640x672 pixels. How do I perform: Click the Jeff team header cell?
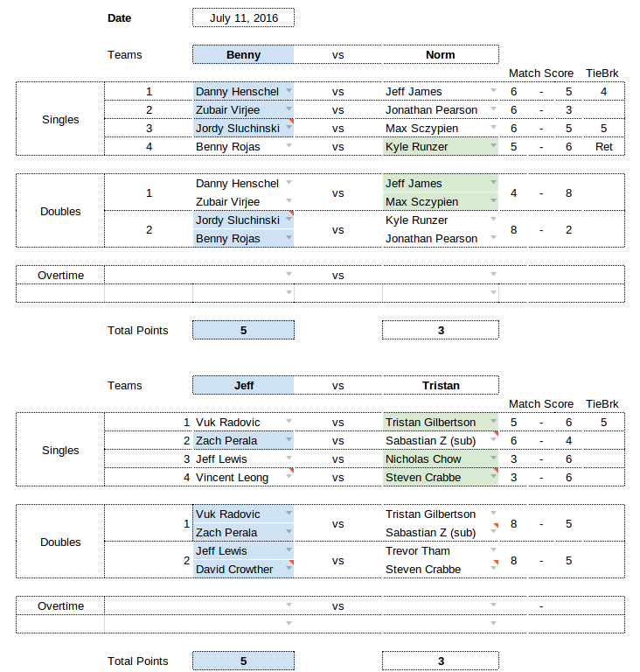tap(243, 385)
